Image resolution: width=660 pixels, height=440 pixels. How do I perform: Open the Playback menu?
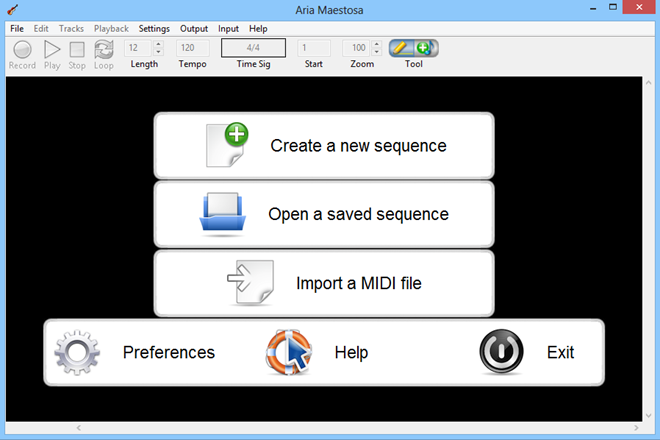point(111,29)
